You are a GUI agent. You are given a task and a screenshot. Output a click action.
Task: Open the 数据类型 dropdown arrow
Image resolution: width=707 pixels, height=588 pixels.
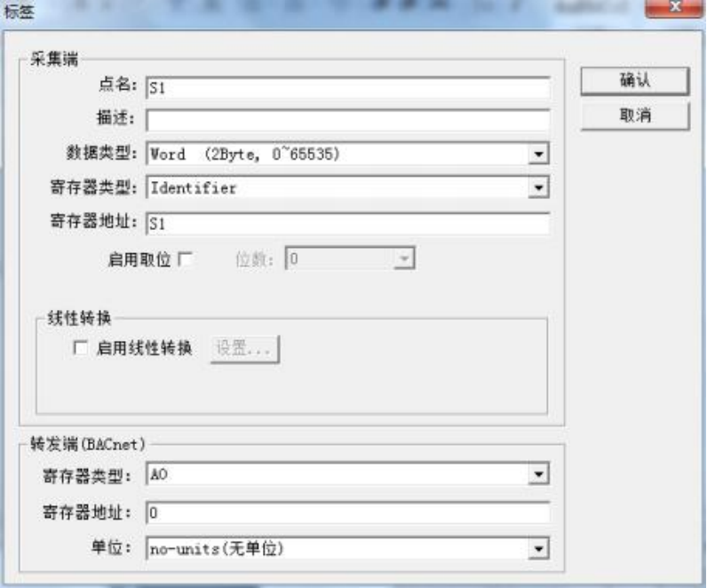pos(538,155)
